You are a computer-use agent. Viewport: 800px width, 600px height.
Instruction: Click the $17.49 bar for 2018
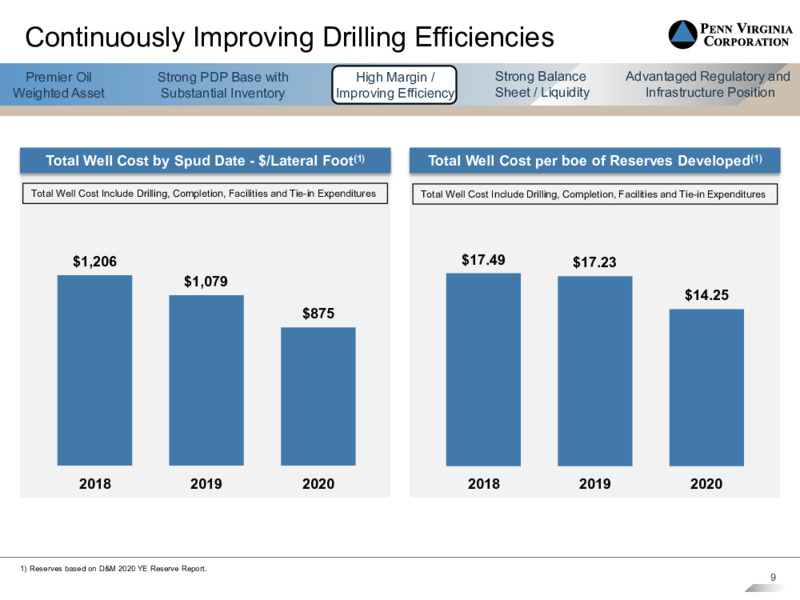[x=483, y=369]
